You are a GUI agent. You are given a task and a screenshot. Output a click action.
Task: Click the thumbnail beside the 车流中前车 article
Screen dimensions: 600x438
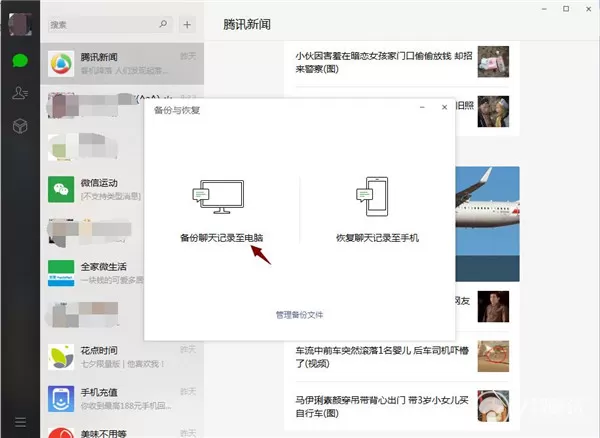pyautogui.click(x=493, y=356)
